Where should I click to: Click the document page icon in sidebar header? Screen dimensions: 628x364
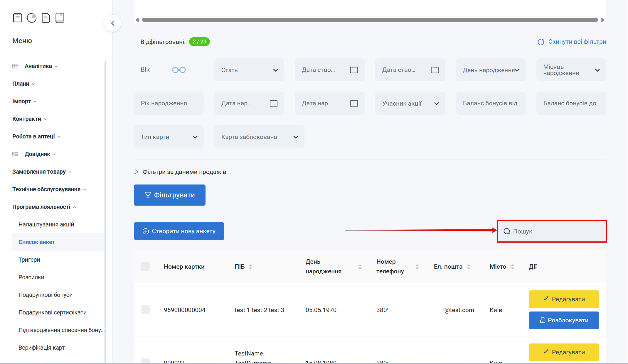coord(46,18)
